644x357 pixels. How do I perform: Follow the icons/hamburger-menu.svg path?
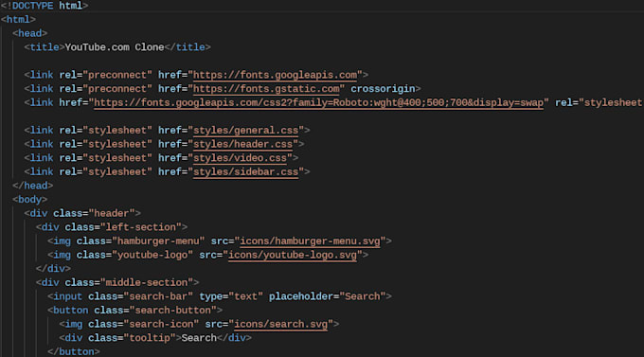(x=310, y=241)
